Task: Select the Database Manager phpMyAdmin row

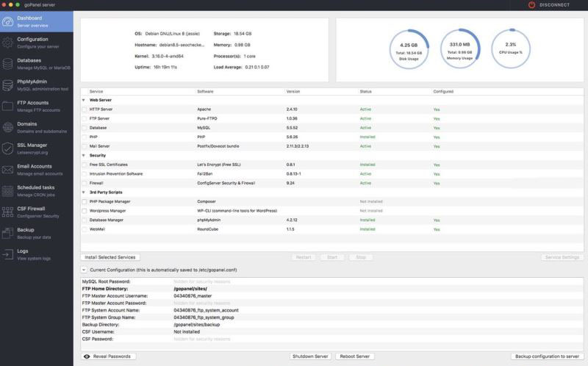Action: coord(332,220)
